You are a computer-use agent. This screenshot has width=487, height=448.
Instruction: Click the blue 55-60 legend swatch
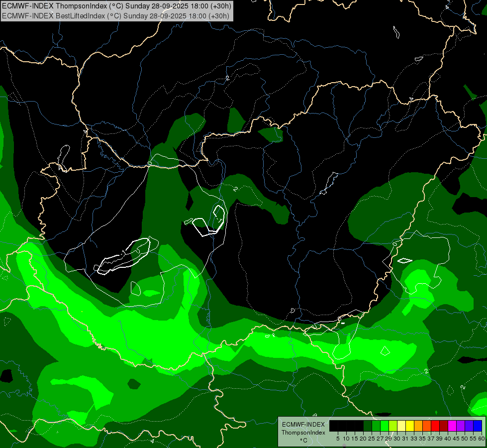pos(478,426)
